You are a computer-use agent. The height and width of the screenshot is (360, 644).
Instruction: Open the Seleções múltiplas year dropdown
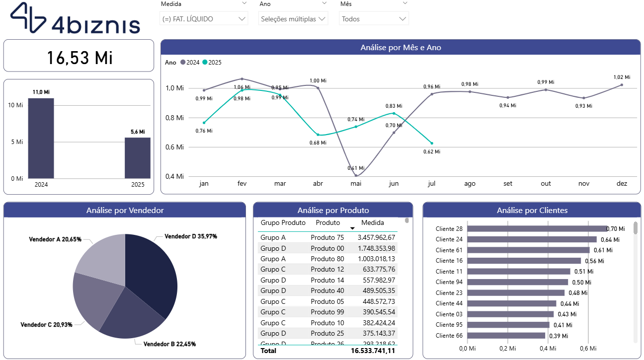coord(293,19)
